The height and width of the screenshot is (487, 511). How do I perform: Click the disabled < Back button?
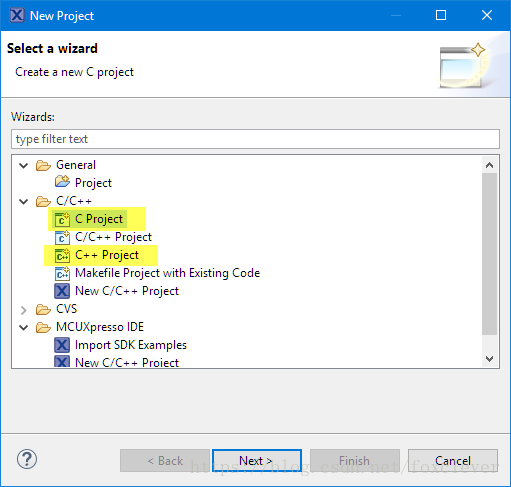(165, 461)
